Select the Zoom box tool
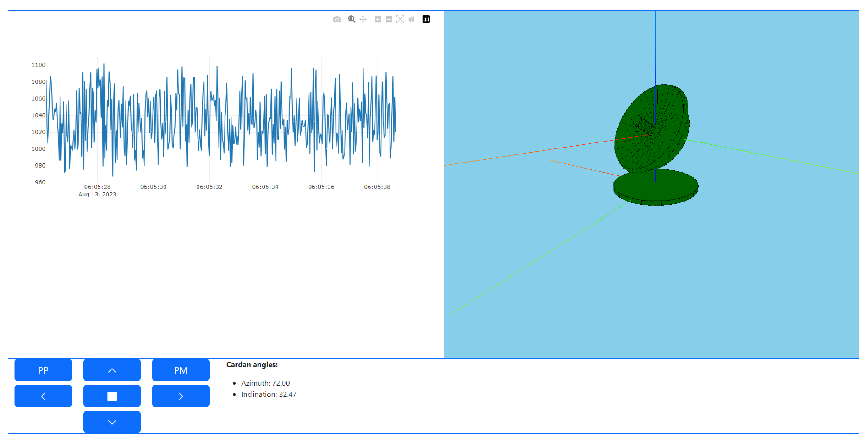The width and height of the screenshot is (868, 441). coord(351,19)
